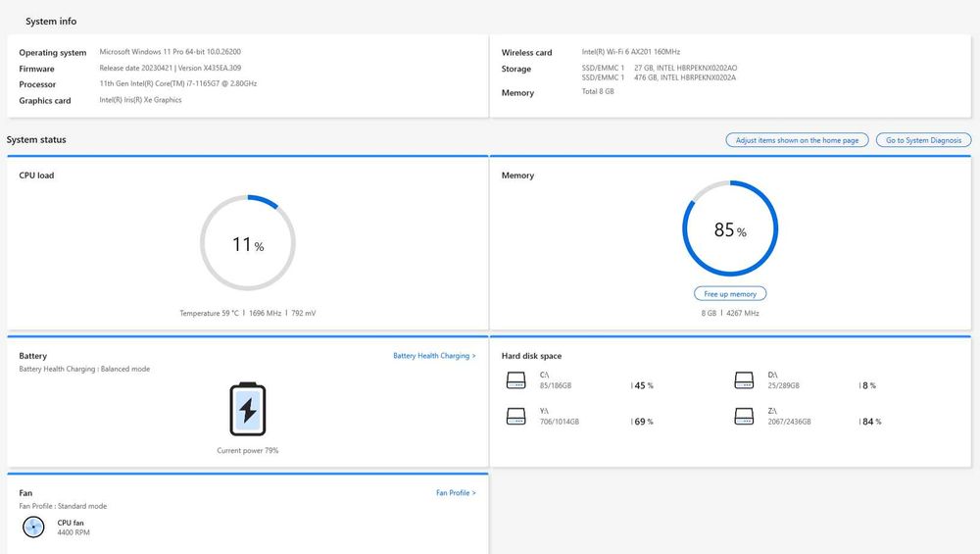Click the CPU load 11% gauge
980x554 pixels.
248,242
